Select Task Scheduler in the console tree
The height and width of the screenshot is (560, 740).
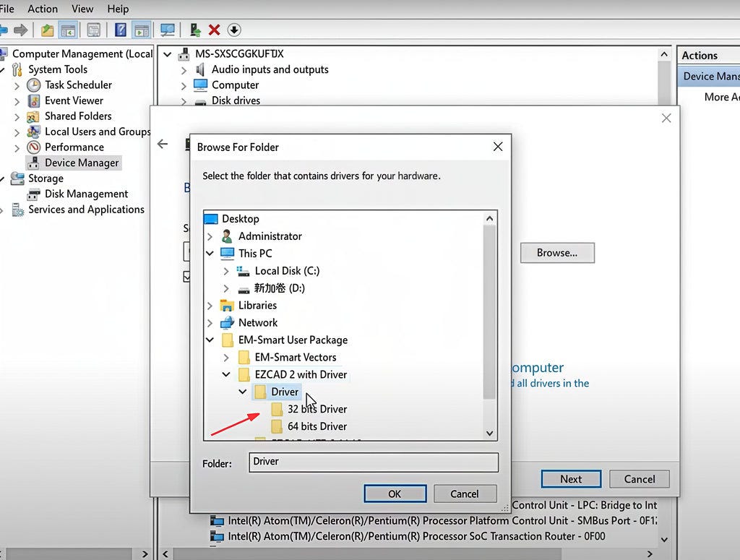[78, 85]
